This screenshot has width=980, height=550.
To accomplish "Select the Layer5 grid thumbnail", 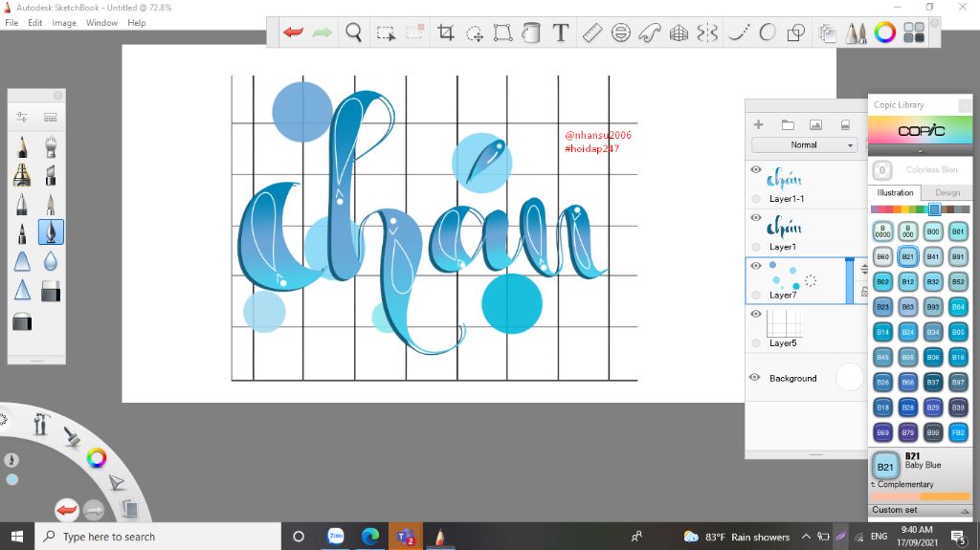I will pos(785,323).
